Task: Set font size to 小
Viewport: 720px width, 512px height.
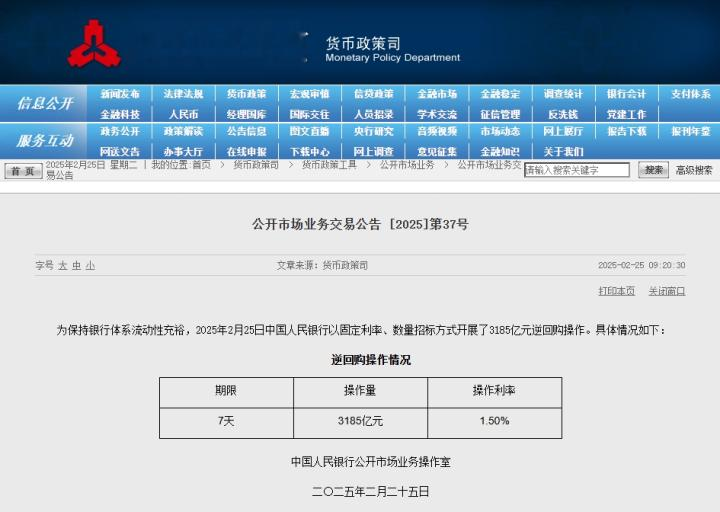Action: [90, 265]
